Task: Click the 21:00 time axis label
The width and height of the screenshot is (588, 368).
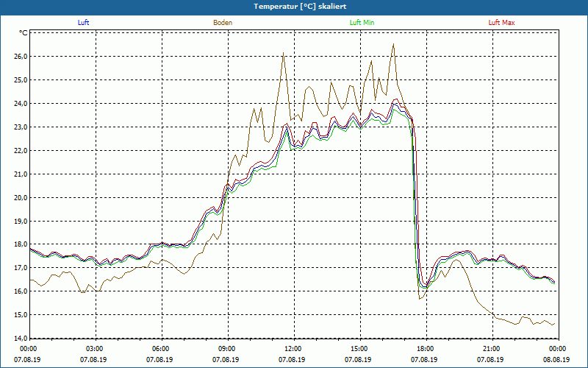Action: click(x=492, y=349)
